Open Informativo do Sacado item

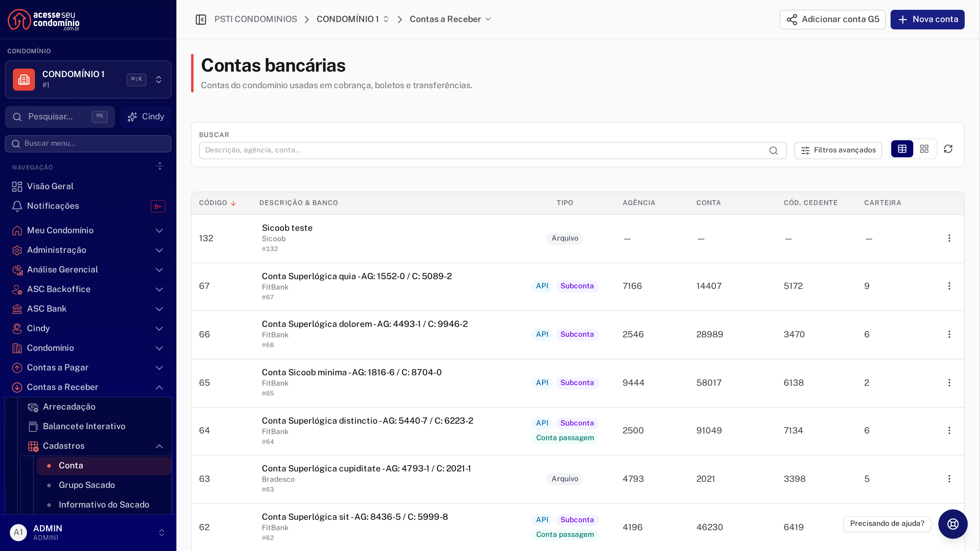point(104,505)
